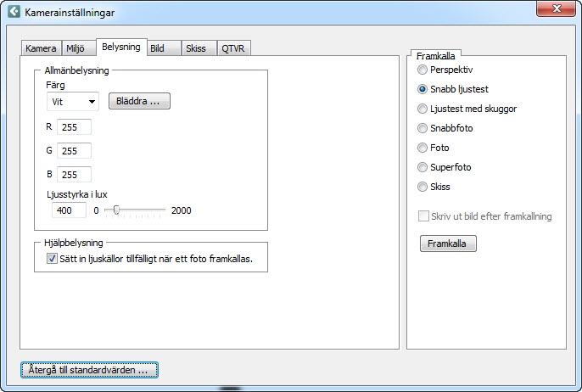This screenshot has height=392, width=582.
Task: Go to the Skiss tab
Action: coord(195,49)
